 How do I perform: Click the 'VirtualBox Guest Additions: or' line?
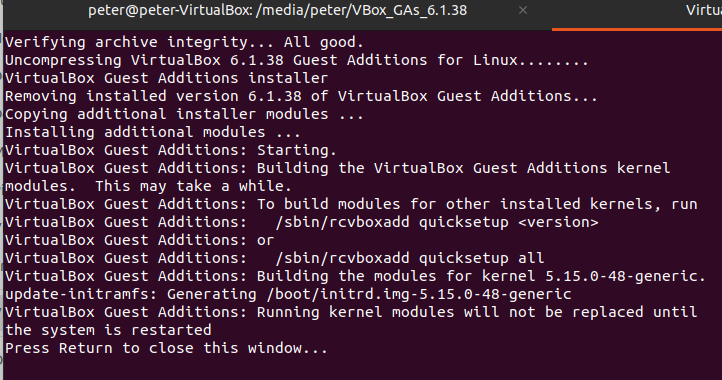tap(139, 240)
